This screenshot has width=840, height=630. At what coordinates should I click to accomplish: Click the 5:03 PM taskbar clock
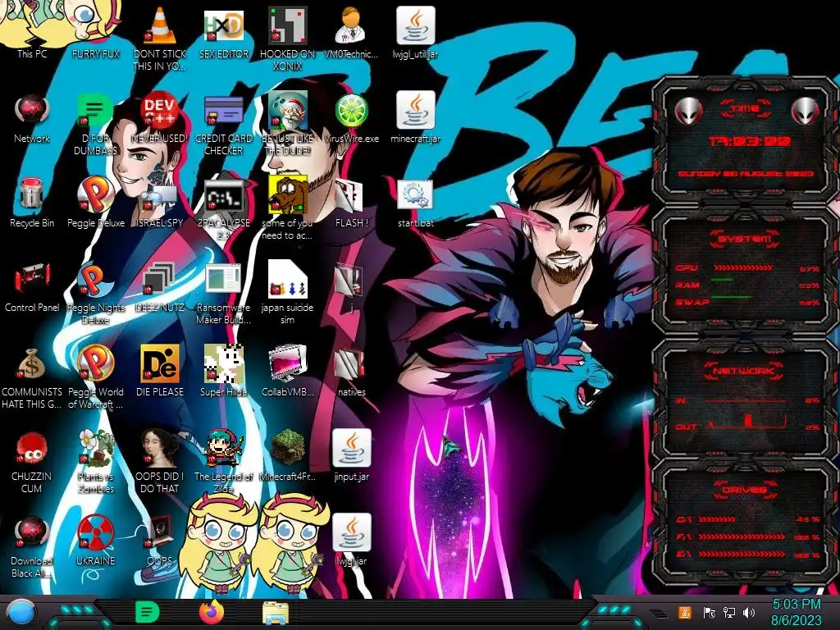tap(796, 604)
